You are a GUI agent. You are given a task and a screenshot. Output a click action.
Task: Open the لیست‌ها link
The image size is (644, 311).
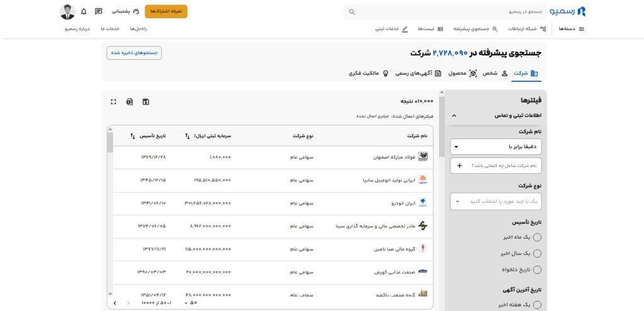430,29
